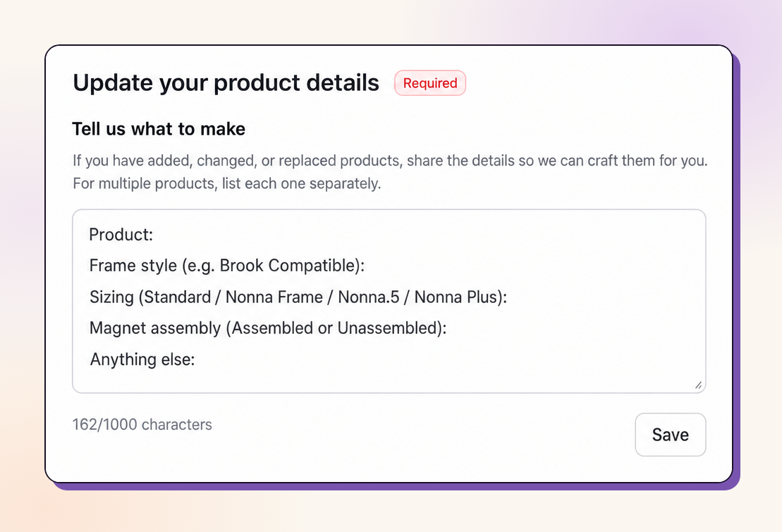Click the textarea resize handle corner
This screenshot has height=532, width=782.
pyautogui.click(x=698, y=385)
